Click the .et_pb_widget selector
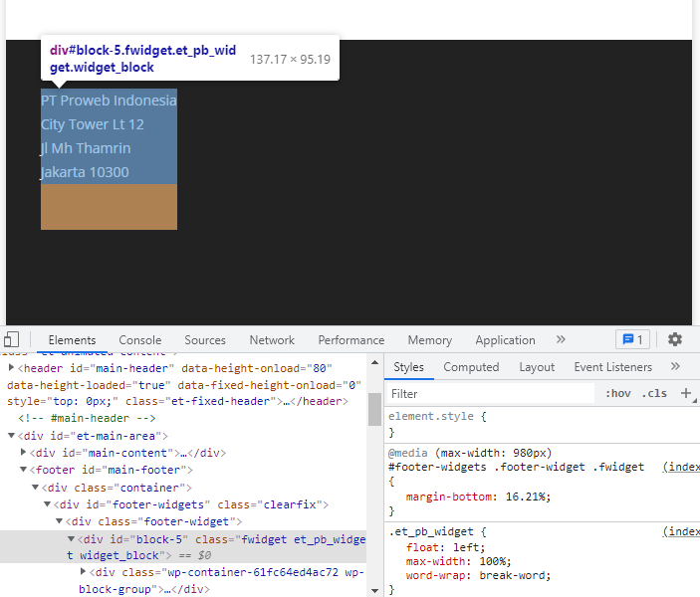 [x=431, y=531]
